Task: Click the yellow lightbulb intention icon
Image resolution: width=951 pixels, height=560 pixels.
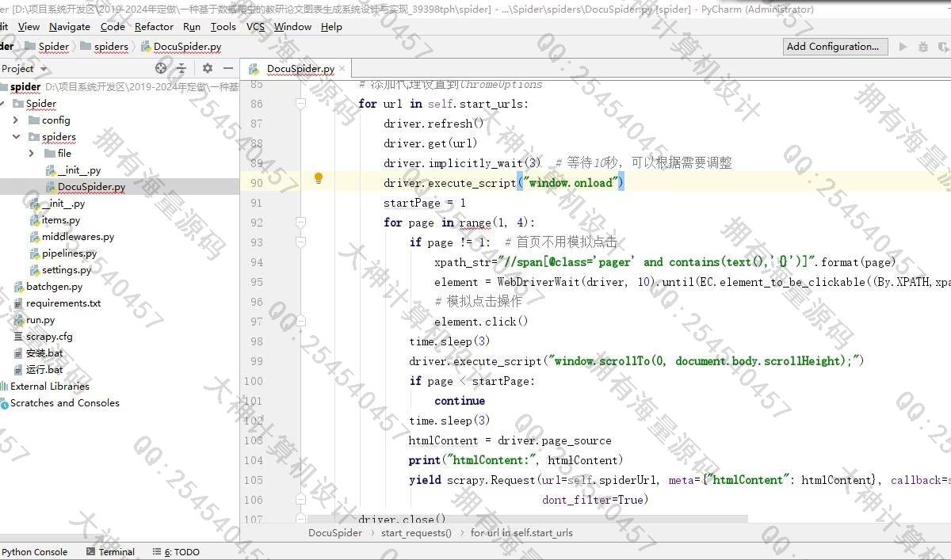Action: point(319,179)
